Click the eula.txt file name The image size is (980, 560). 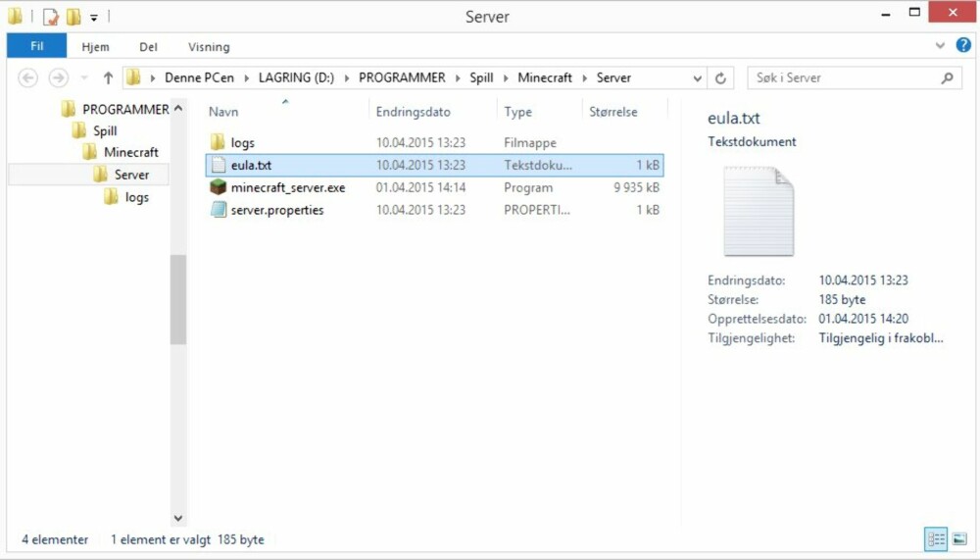(x=251, y=165)
